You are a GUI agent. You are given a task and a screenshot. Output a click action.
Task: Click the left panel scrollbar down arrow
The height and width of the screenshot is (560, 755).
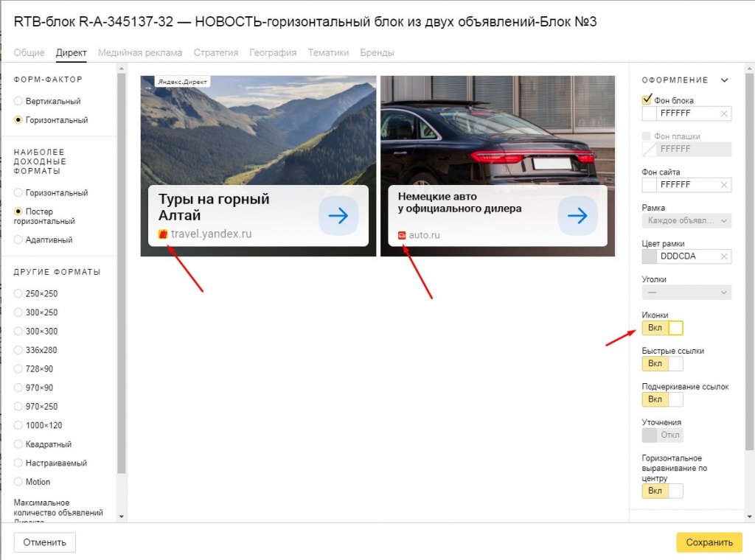tap(122, 517)
